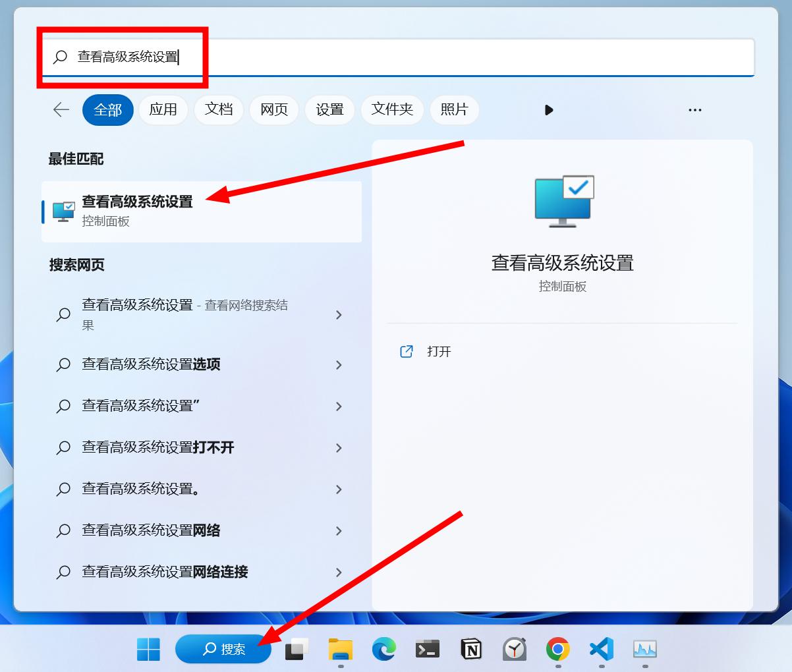This screenshot has height=672, width=792.
Task: Click the monitor icon beside the best match
Action: (x=64, y=211)
